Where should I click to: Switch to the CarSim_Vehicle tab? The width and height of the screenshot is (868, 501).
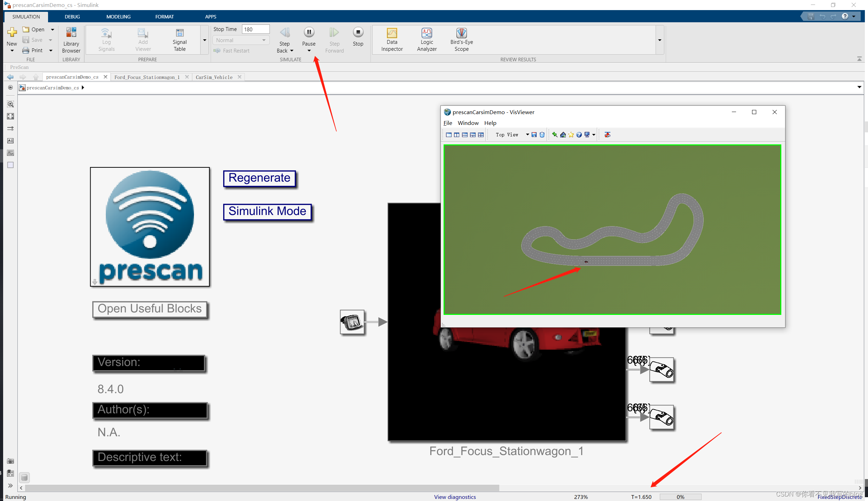click(213, 76)
